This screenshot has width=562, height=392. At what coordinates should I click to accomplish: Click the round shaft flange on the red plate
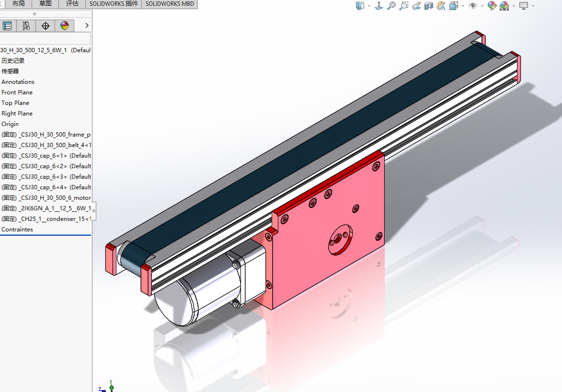click(340, 240)
